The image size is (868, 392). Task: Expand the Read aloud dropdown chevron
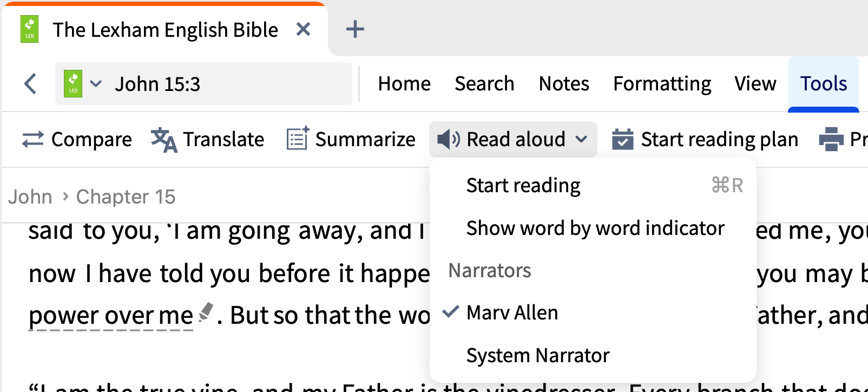pos(582,140)
